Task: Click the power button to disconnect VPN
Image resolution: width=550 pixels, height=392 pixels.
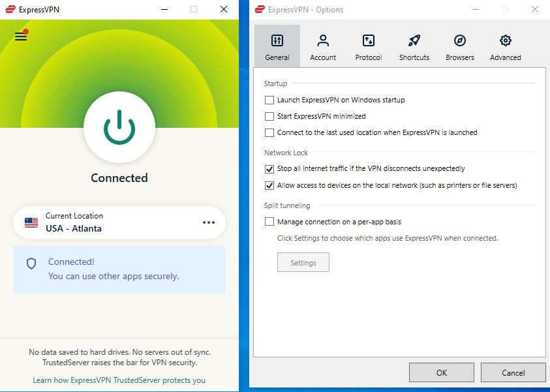Action: [119, 127]
